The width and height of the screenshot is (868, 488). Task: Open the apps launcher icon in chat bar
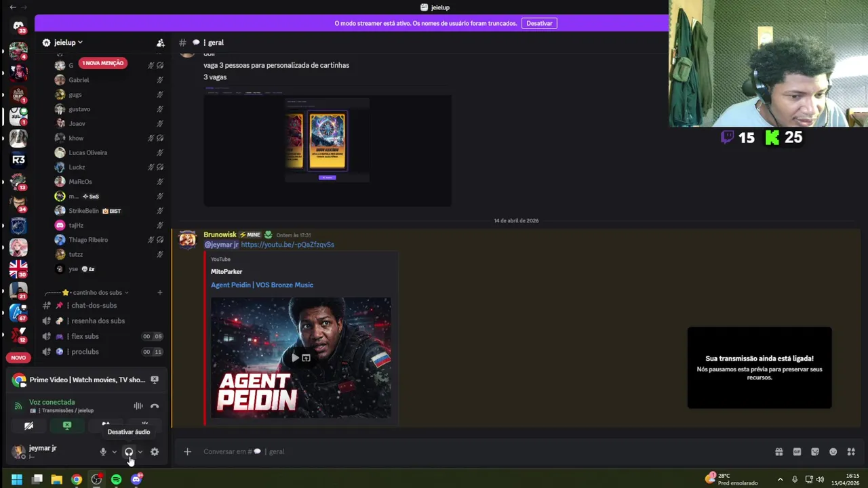(851, 452)
